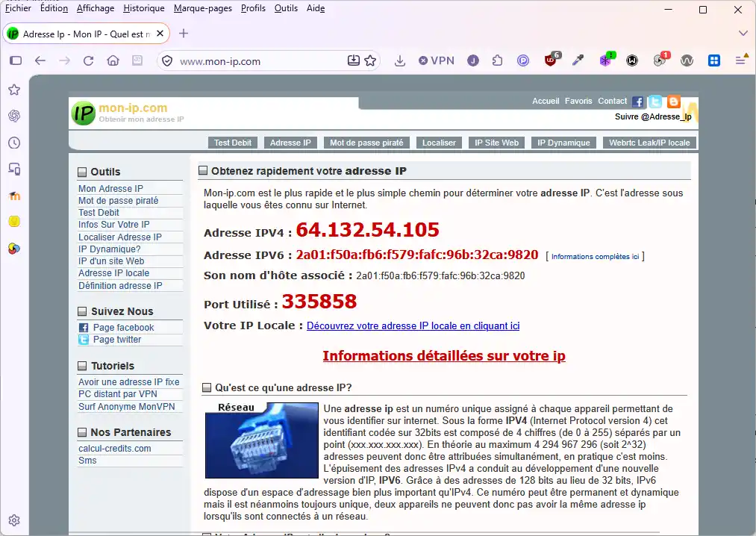Click the Webrtc Leak/IP locale button
This screenshot has width=756, height=536.
(x=649, y=143)
